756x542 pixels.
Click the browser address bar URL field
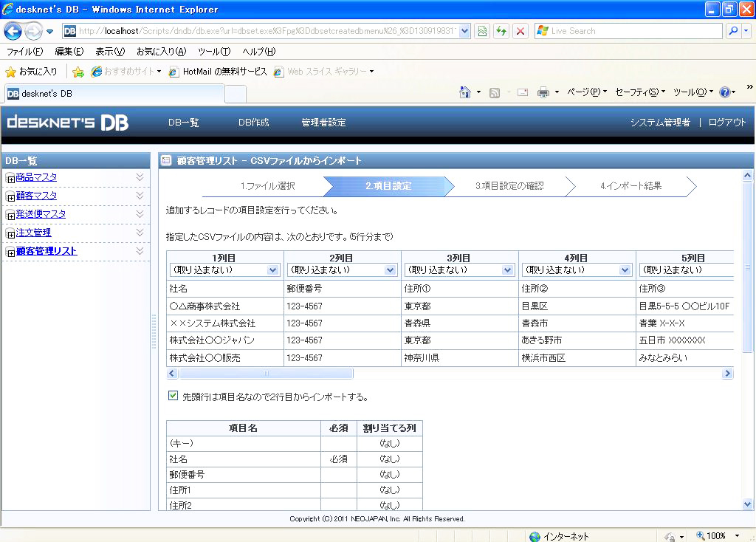click(x=269, y=31)
